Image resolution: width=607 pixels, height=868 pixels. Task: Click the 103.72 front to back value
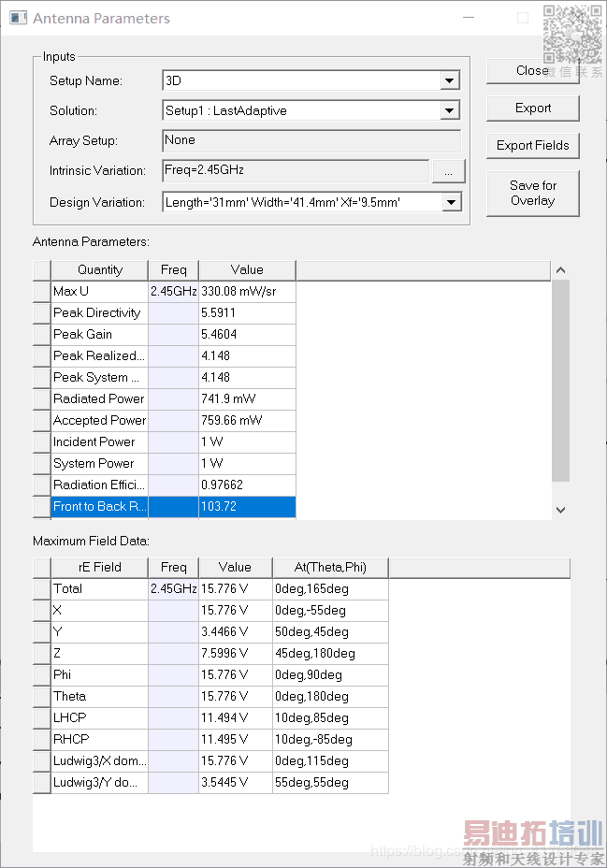[x=247, y=507]
